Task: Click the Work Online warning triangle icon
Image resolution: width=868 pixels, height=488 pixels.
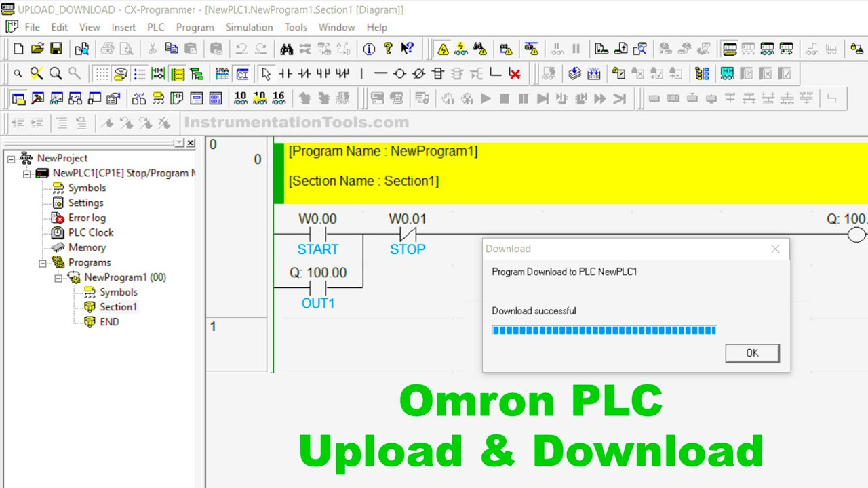Action: [443, 49]
